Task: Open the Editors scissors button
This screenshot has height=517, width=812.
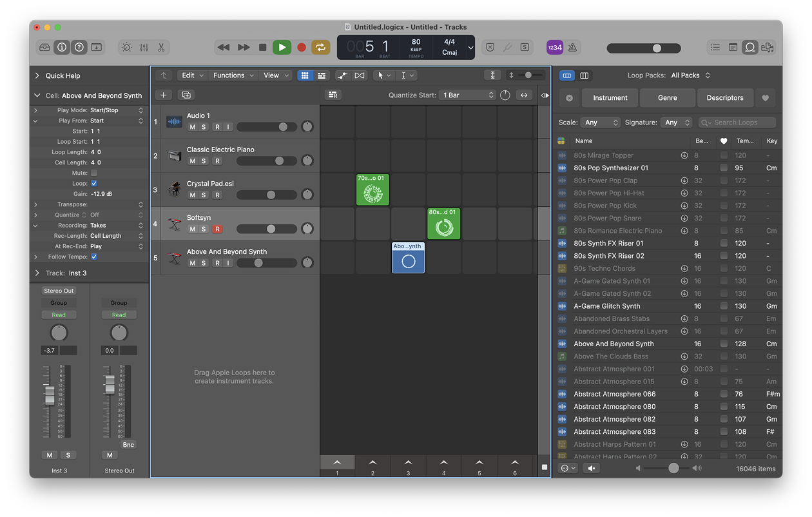Action: click(161, 47)
